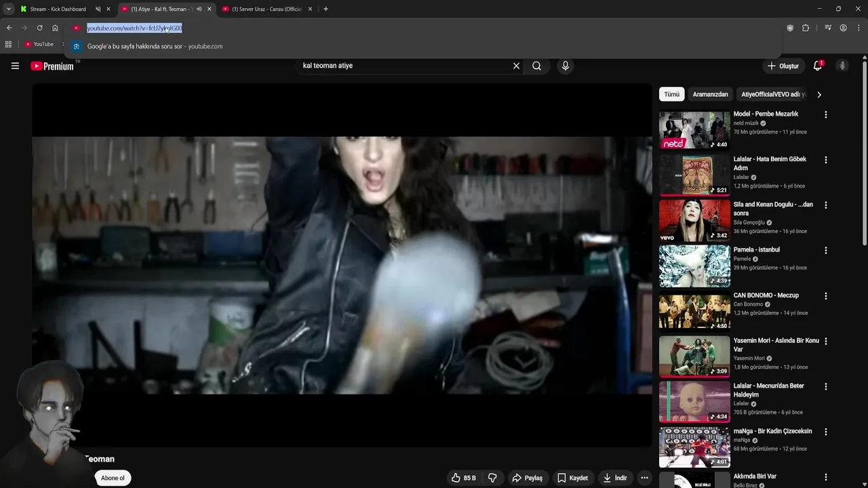Screen dimensions: 868x488
Task: Open options for Sila and Kenan Dogulu video
Action: (825, 205)
